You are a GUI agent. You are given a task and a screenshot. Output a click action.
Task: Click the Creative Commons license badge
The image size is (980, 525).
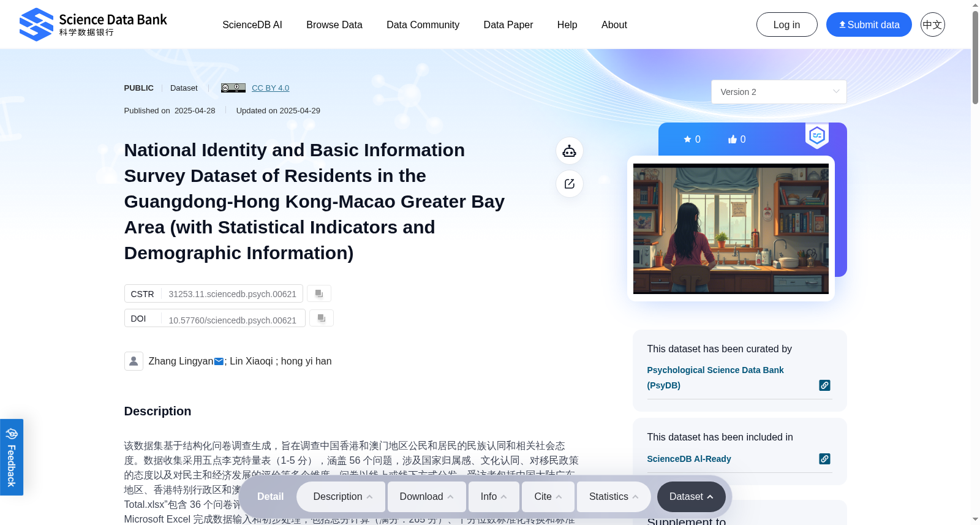[233, 88]
